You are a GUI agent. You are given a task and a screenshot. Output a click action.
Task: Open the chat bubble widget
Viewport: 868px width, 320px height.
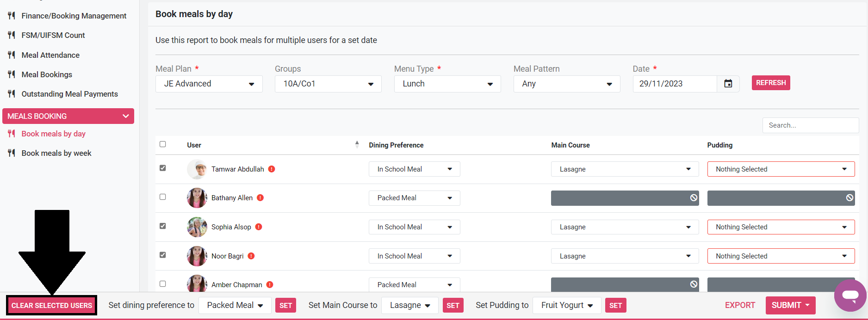(x=850, y=295)
